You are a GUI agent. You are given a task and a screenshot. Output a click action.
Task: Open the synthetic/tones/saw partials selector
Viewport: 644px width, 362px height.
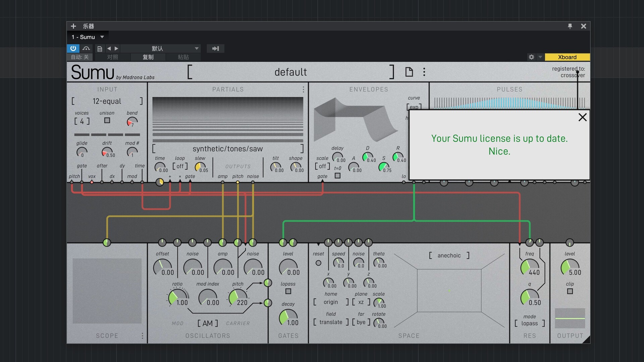coord(228,149)
